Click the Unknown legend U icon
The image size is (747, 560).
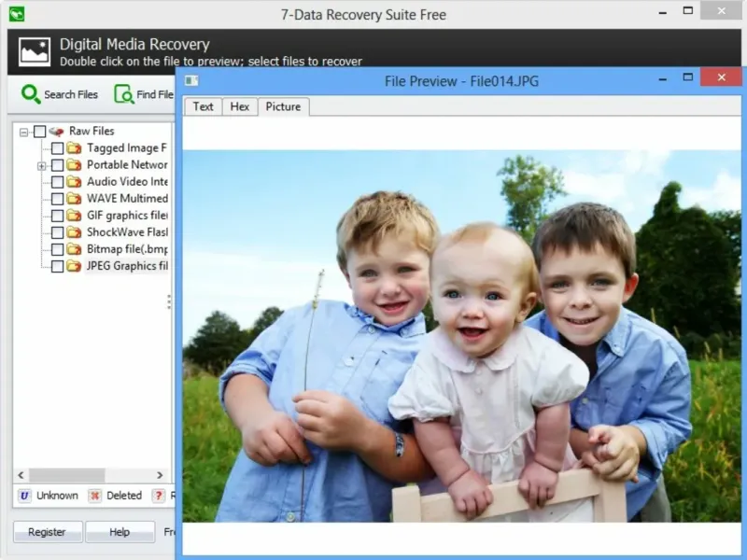[x=24, y=496]
